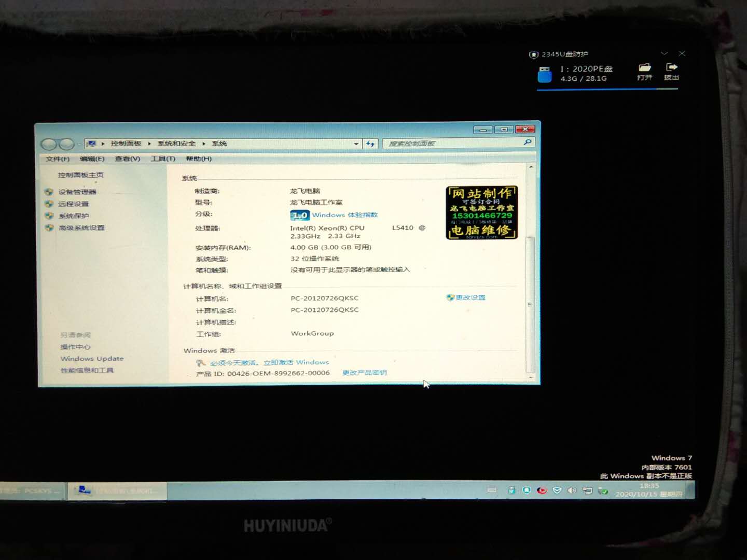The width and height of the screenshot is (747, 560).
Task: Open the 文件(F) menu
Action: point(57,159)
